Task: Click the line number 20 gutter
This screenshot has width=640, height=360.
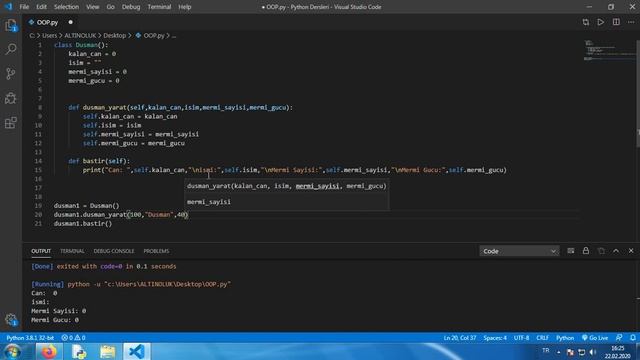Action: (38, 214)
